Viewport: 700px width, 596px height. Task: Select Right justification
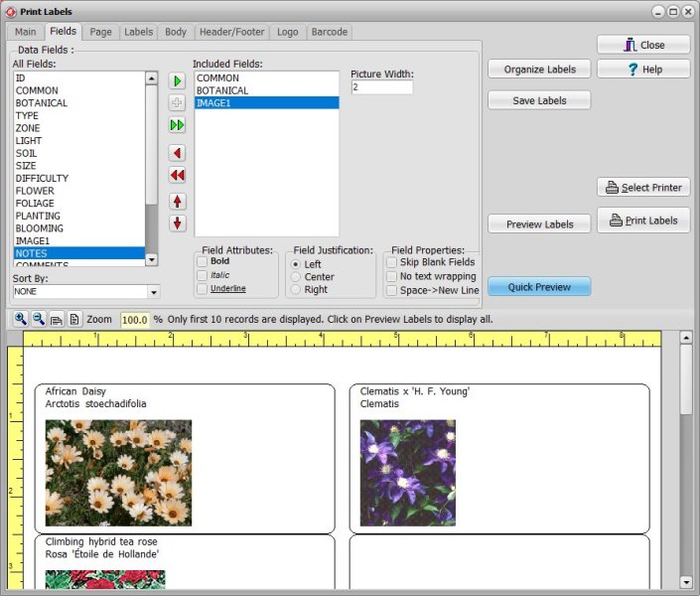click(296, 289)
